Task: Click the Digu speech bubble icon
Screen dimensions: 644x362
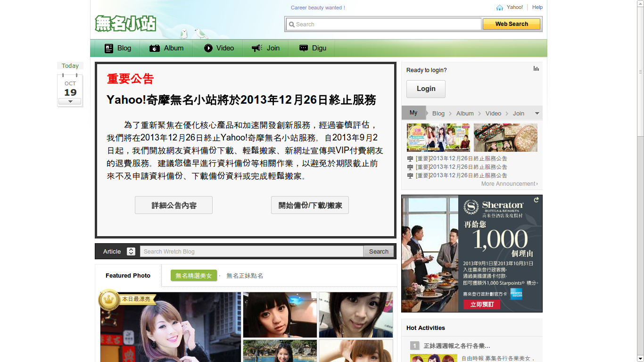Action: tap(304, 48)
